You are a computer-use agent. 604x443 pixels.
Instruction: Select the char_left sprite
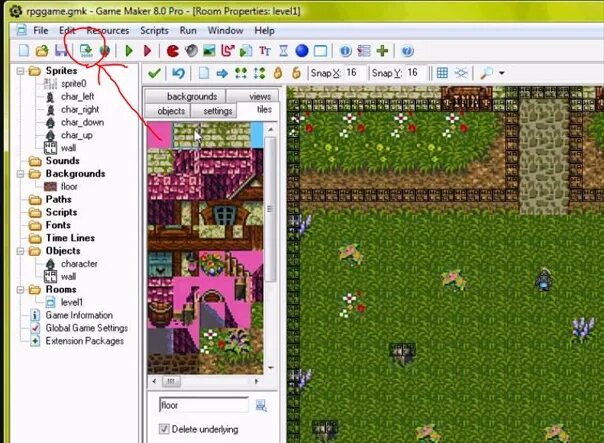point(77,97)
